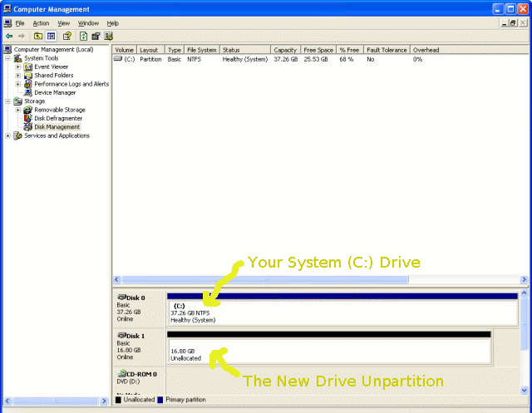Click the black Unallocated legend swatch
This screenshot has width=532, height=413.
pyautogui.click(x=118, y=400)
